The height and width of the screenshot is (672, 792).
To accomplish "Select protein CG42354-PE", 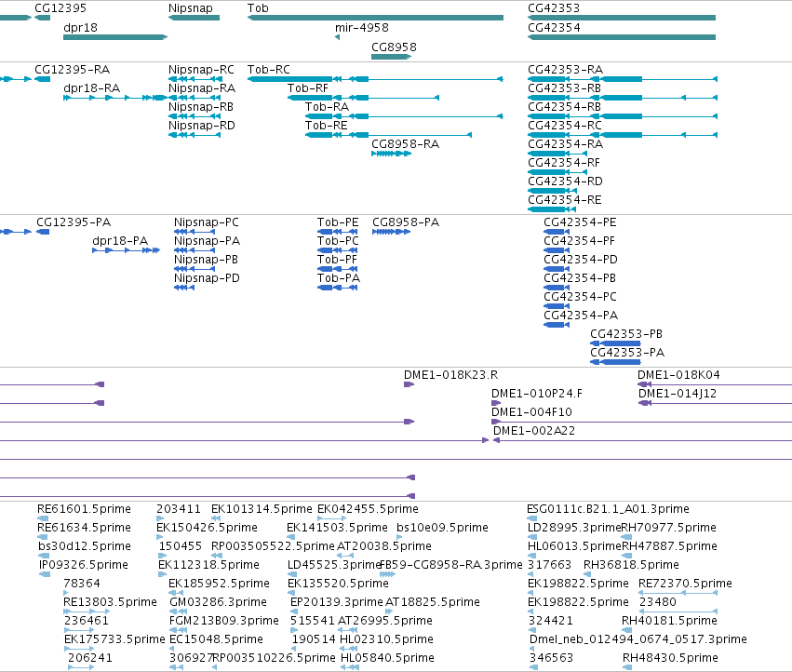I will point(557,232).
